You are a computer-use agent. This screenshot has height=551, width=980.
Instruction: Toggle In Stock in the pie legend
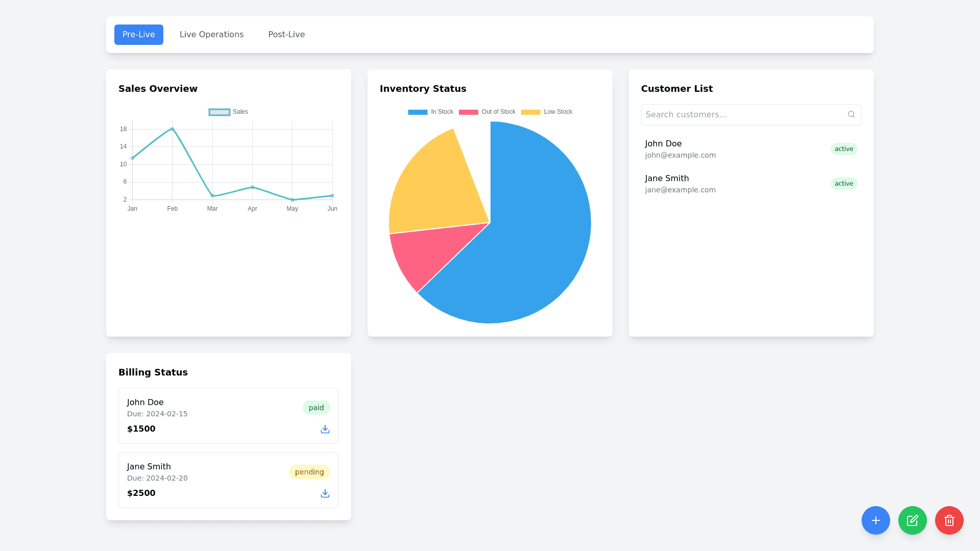coord(431,112)
